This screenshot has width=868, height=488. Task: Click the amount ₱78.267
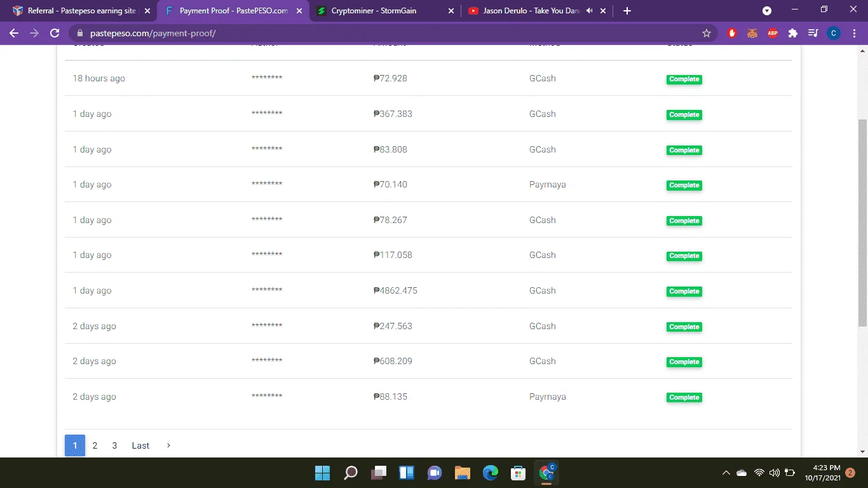pyautogui.click(x=390, y=220)
